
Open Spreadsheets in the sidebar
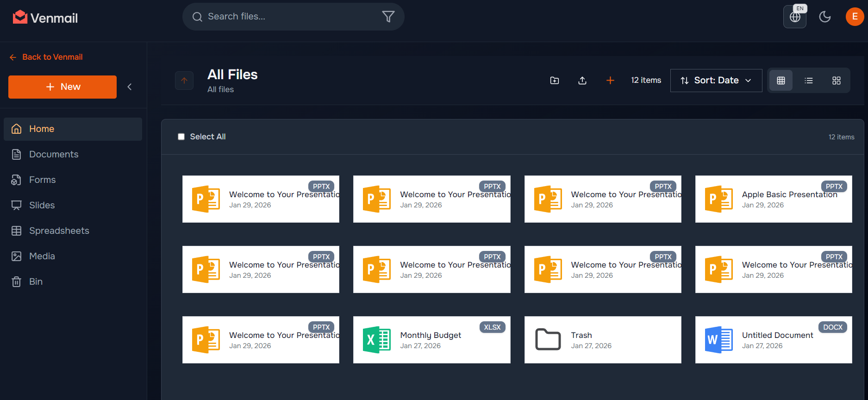point(59,231)
